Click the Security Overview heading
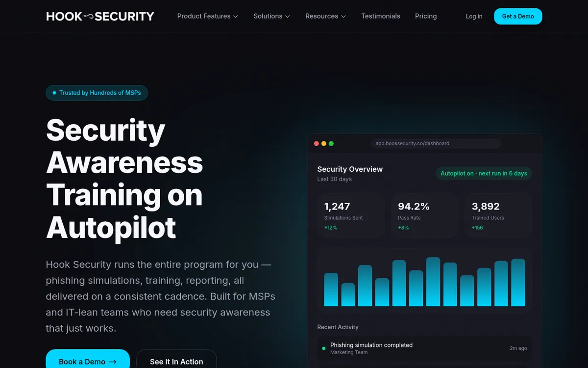 350,169
